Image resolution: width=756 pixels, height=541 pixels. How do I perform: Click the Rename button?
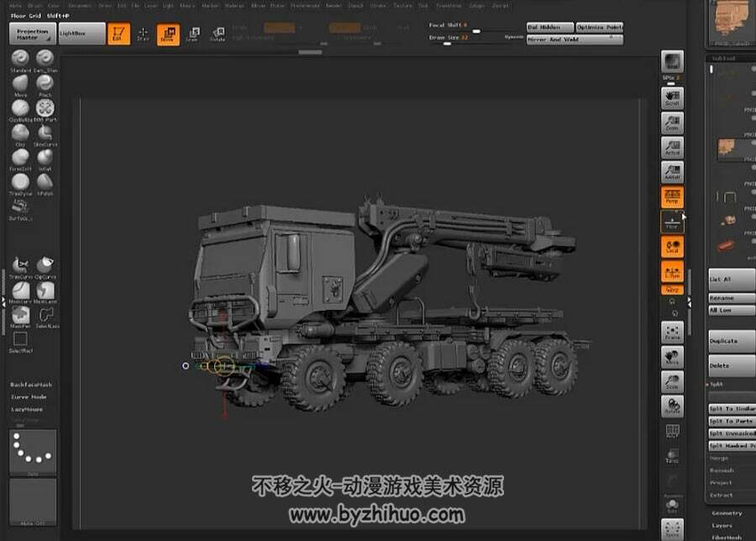[732, 298]
